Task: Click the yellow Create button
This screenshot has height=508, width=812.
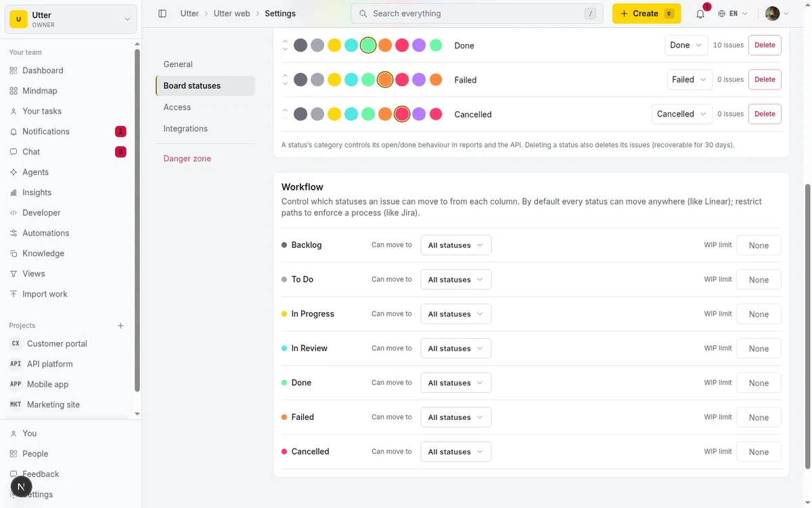Action: (646, 14)
